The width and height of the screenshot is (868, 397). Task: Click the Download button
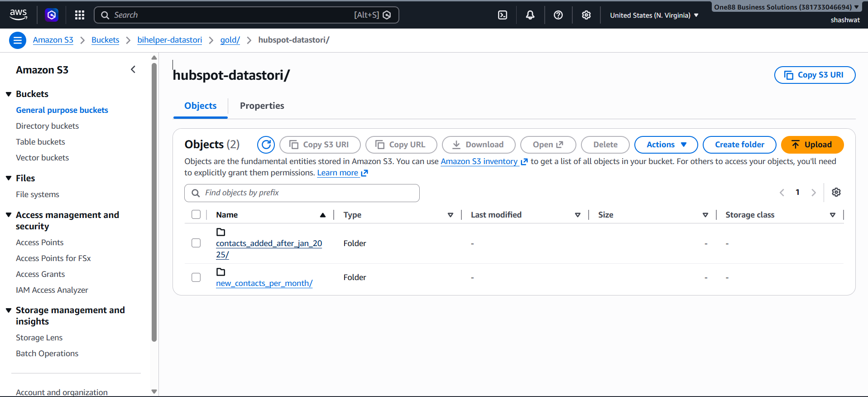tap(479, 145)
